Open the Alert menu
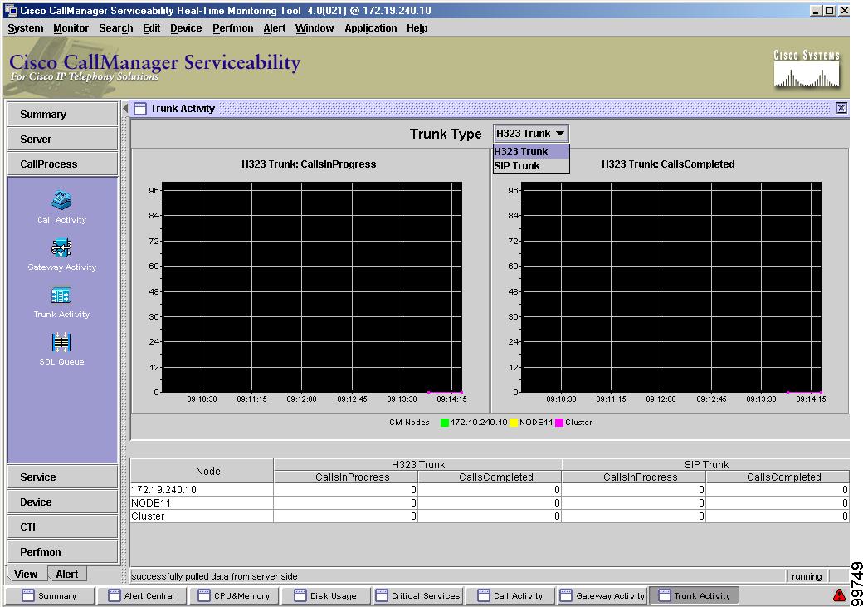 tap(275, 28)
